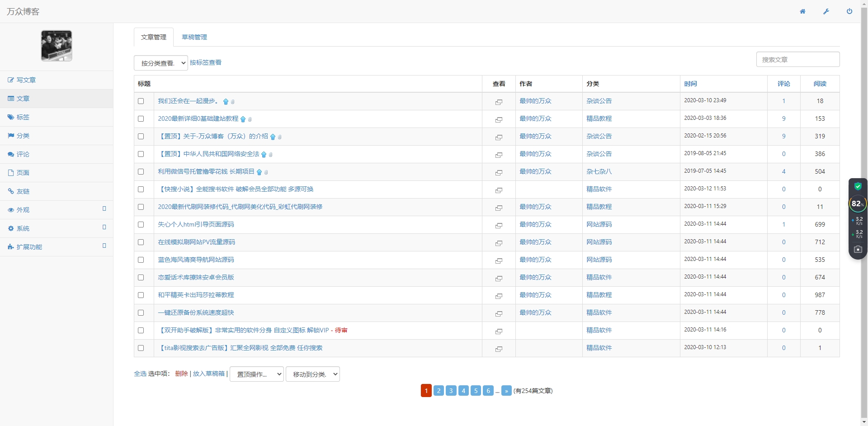Open settings via the wrench icon
868x426 pixels.
click(x=826, y=11)
